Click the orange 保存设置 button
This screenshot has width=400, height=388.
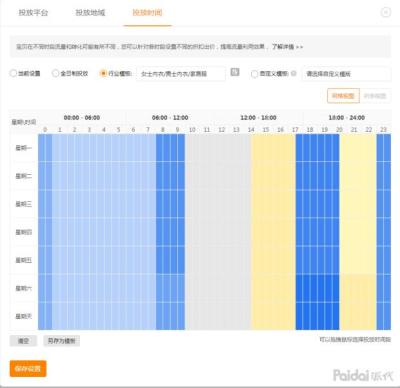point(28,369)
